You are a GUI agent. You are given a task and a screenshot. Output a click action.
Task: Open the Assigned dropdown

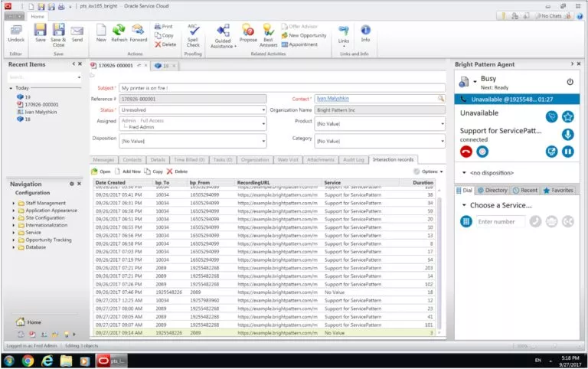pyautogui.click(x=263, y=124)
